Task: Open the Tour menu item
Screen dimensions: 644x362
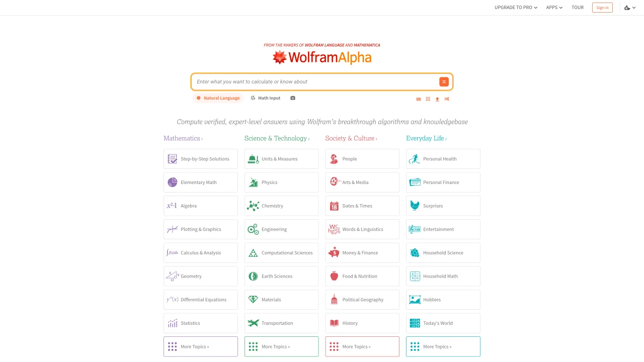Action: point(578,8)
